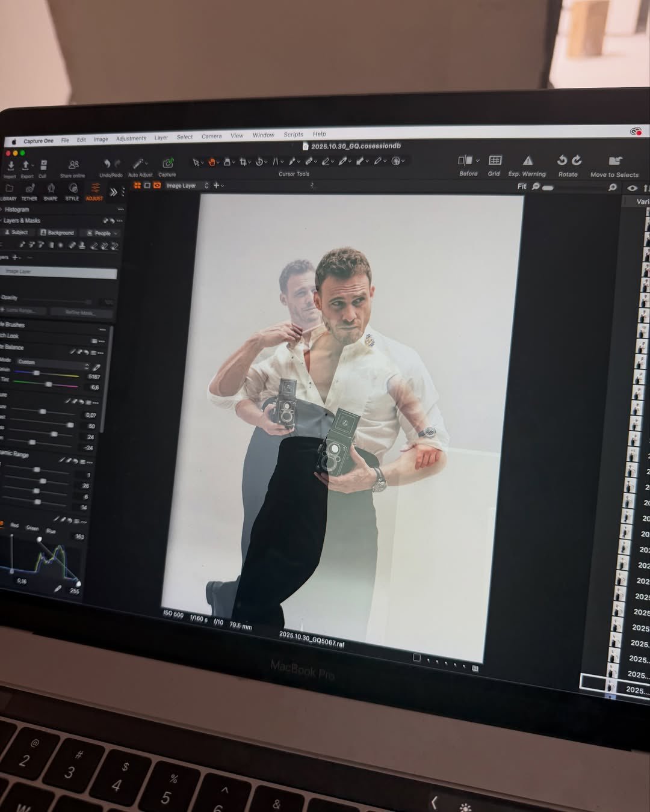Toggle the Before comparison view

(x=465, y=160)
